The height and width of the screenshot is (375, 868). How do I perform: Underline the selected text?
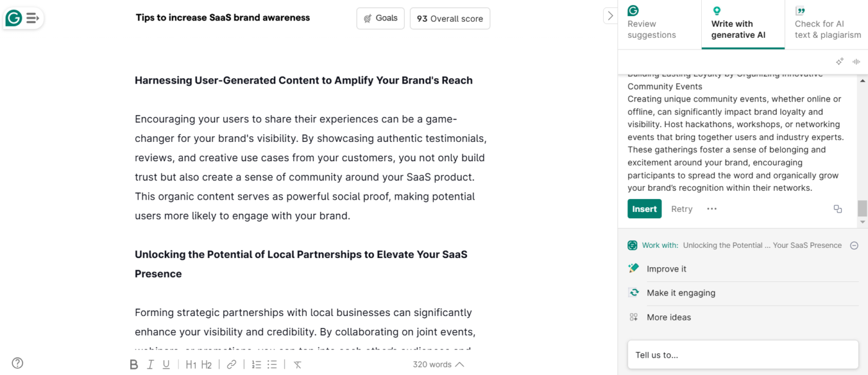click(166, 364)
